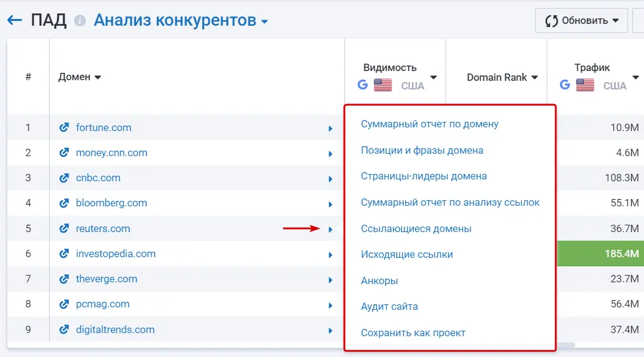Click the 108.3M traffic value

622,178
